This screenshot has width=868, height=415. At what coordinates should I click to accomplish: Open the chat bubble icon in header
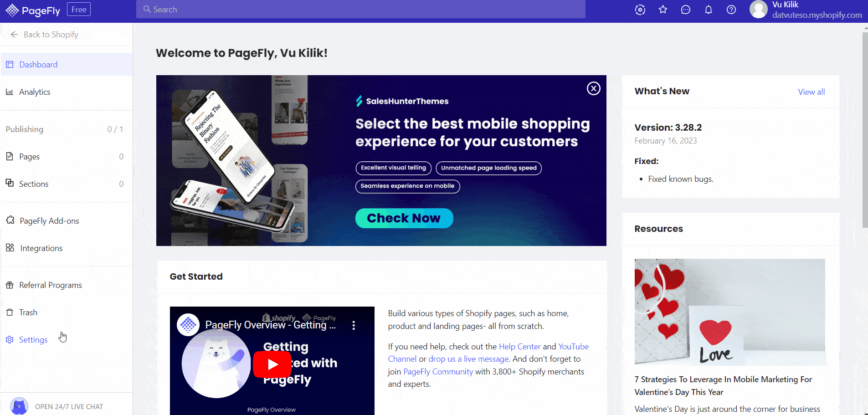click(x=686, y=10)
